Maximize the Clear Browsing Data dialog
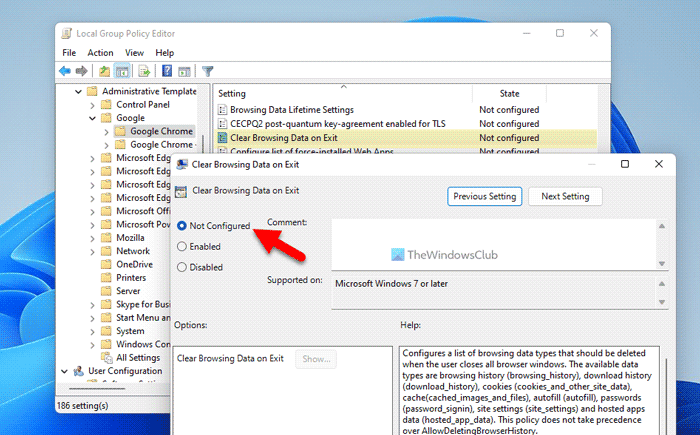Image resolution: width=700 pixels, height=435 pixels. coord(625,164)
